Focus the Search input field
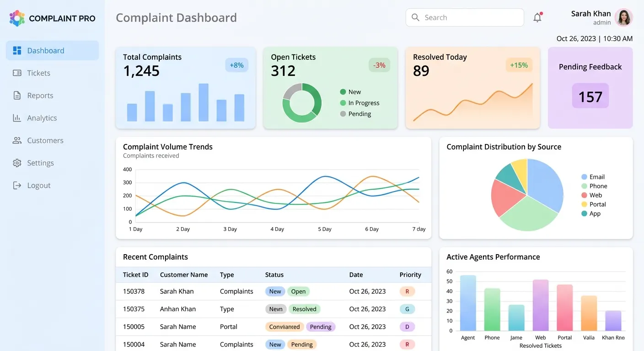The width and height of the screenshot is (644, 351). [465, 17]
